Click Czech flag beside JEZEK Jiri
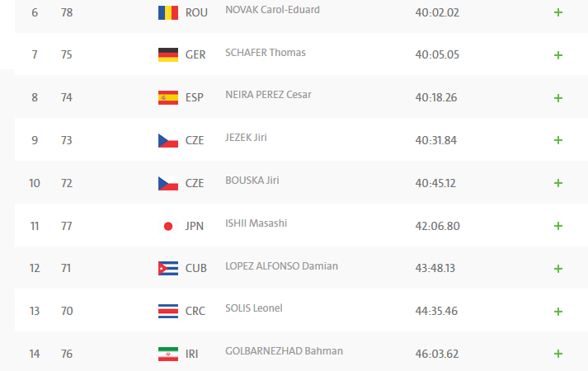Image resolution: width=588 pixels, height=371 pixels. click(168, 140)
